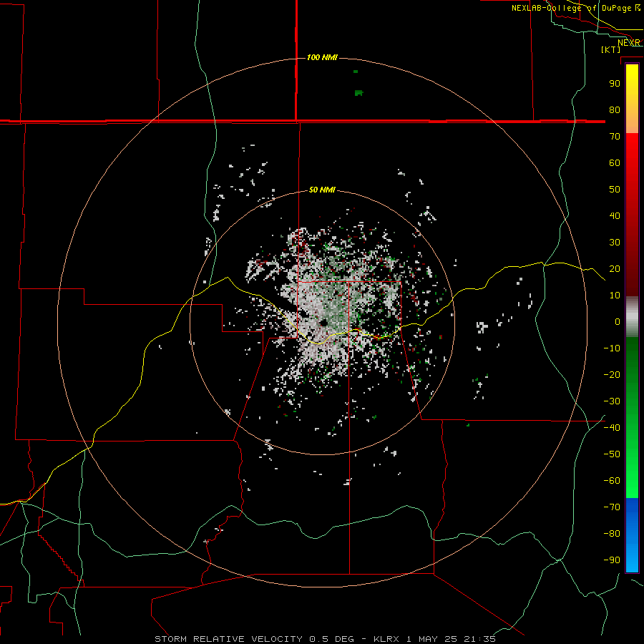
Task: Click the -20 value on velocity scale
Action: click(x=612, y=374)
